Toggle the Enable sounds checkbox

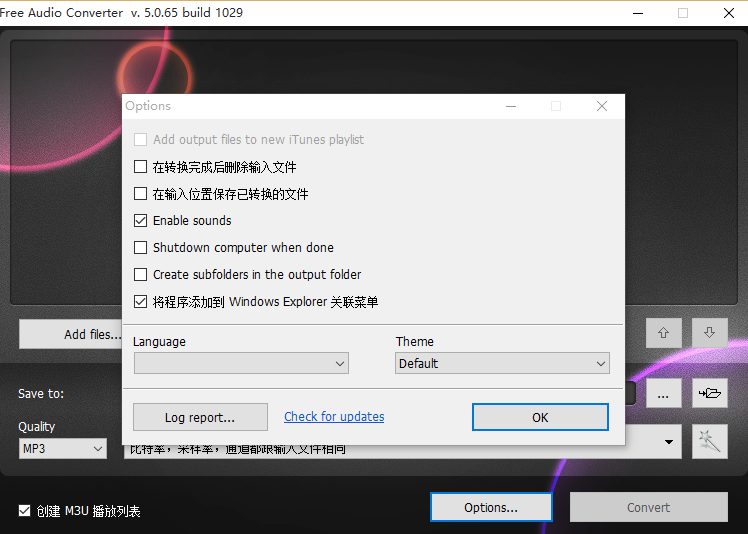[x=141, y=221]
